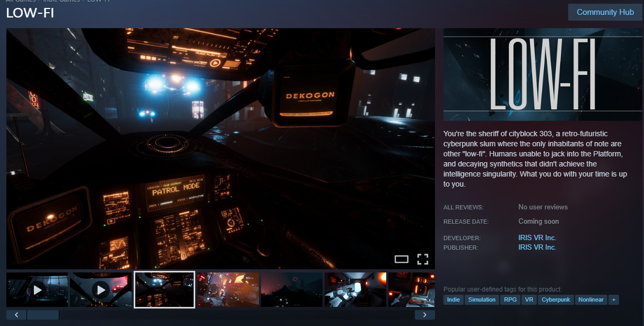This screenshot has width=644, height=326.
Task: Click 'No user reviews' text
Action: pyautogui.click(x=543, y=207)
